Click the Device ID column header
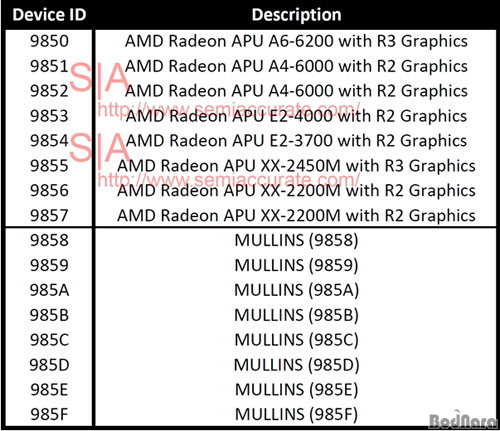500x431 pixels. pyautogui.click(x=49, y=15)
